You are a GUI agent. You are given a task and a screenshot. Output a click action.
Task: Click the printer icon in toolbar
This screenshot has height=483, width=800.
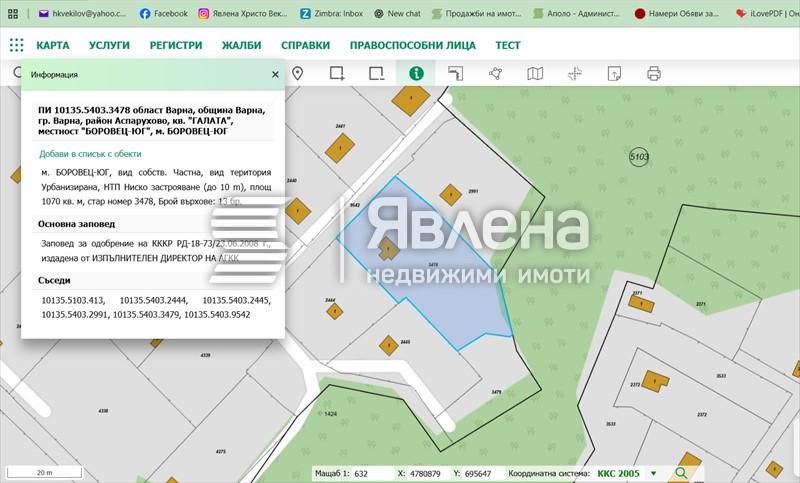(654, 73)
